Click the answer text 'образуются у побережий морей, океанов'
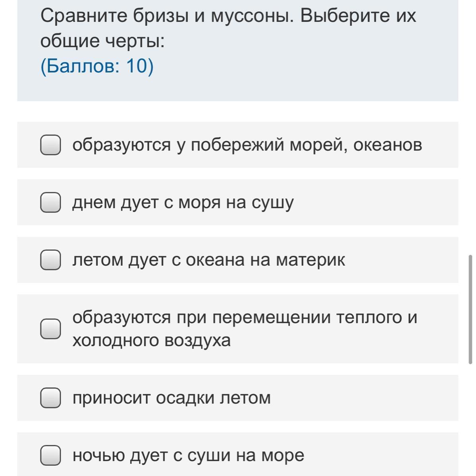This screenshot has height=476, width=476. (x=247, y=145)
